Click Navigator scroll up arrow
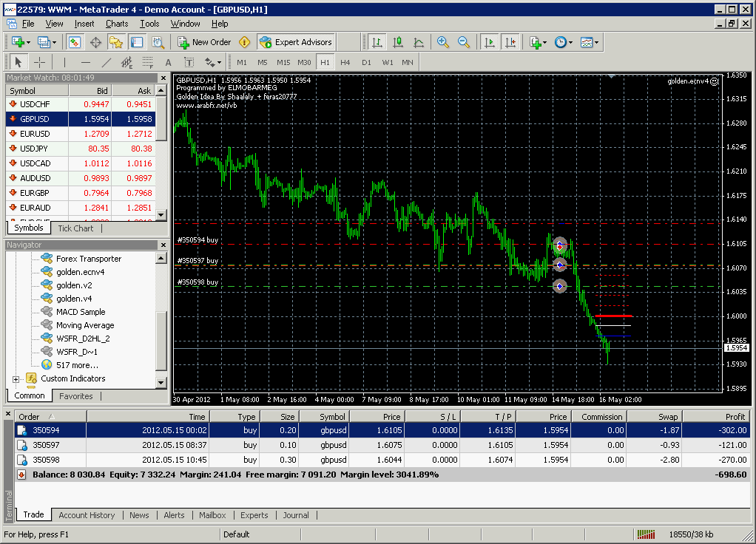 [x=161, y=258]
